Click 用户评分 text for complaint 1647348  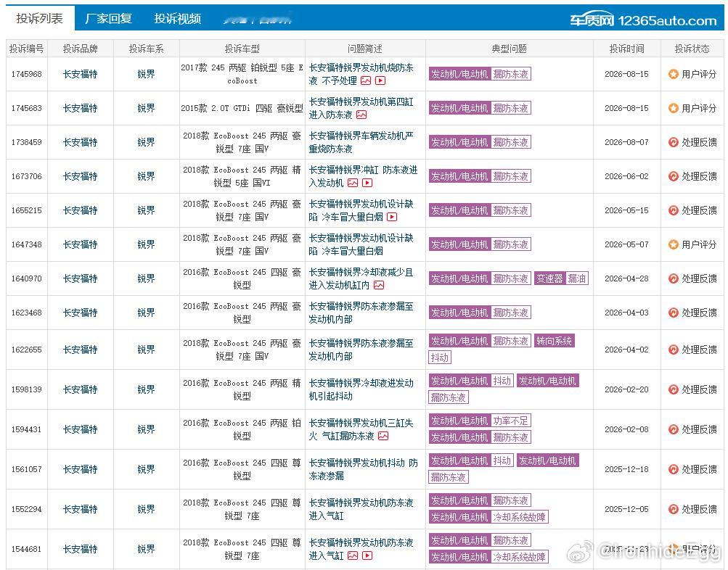(699, 244)
